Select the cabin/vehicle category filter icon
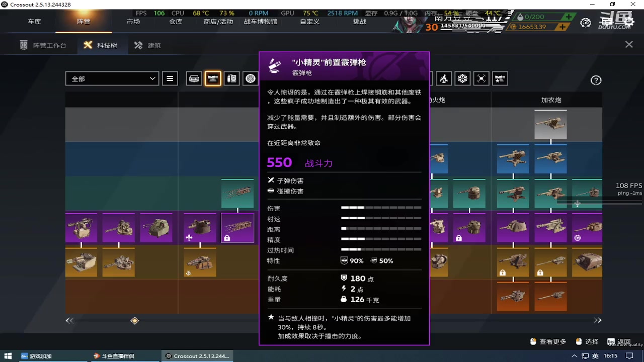Image resolution: width=644 pixels, height=362 pixels. coord(194,78)
